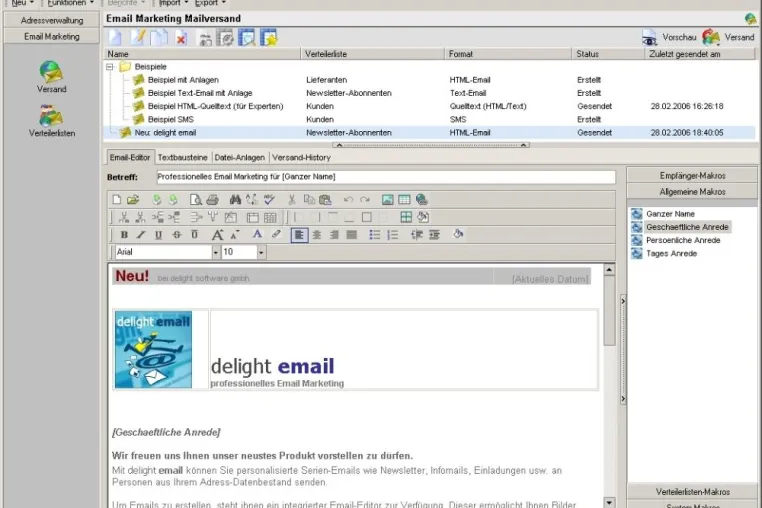Click the highlighter marker icon
Screen dimensions: 762x508
276,235
